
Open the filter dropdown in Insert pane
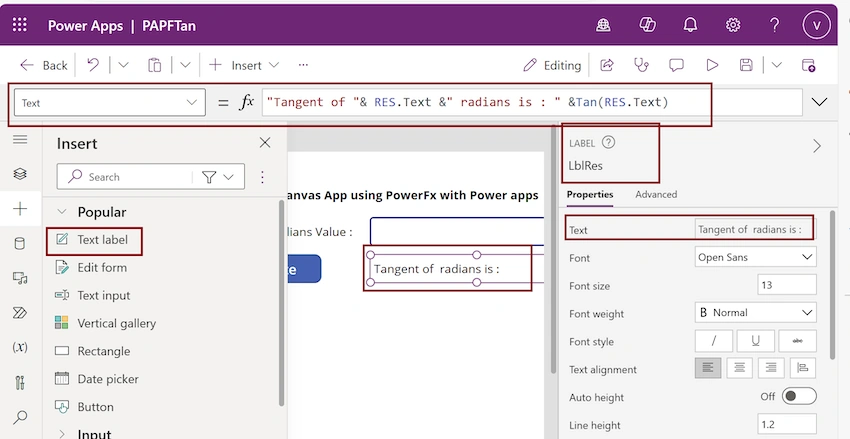pyautogui.click(x=218, y=177)
